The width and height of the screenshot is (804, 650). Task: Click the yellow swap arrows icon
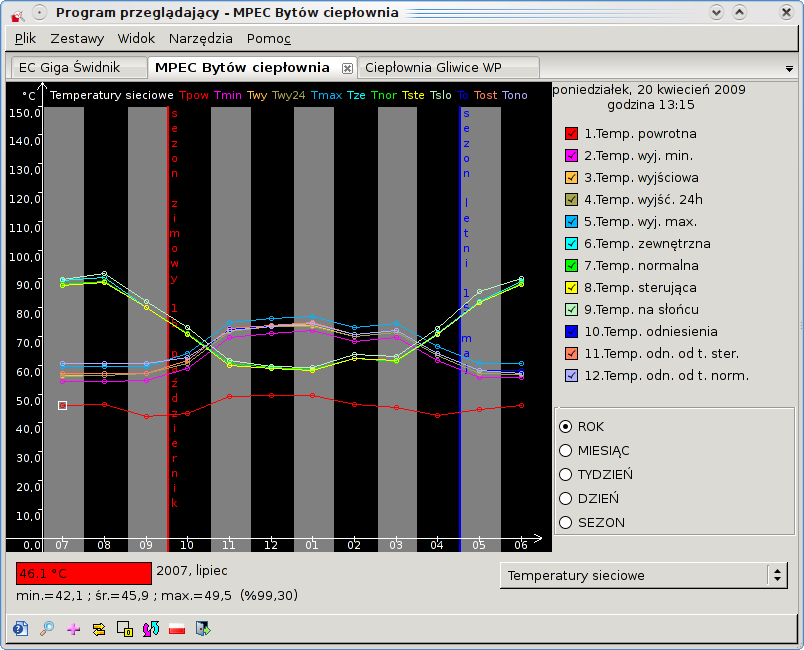pos(99,629)
